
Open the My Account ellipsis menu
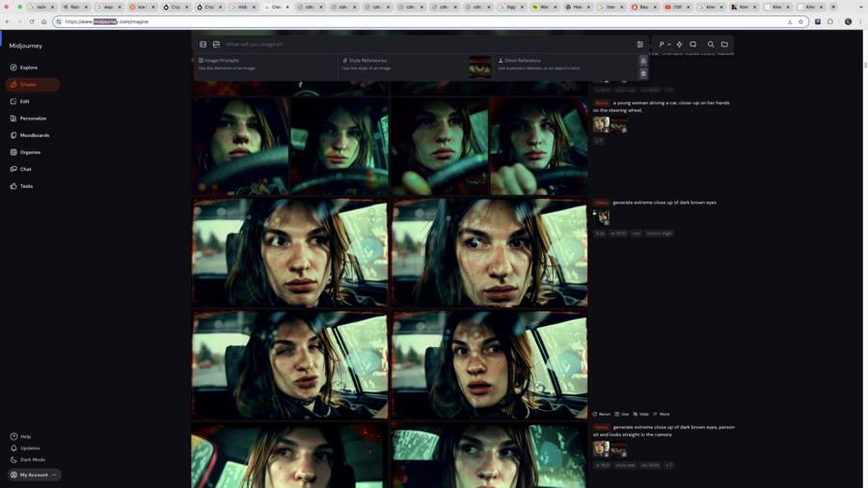tap(54, 474)
